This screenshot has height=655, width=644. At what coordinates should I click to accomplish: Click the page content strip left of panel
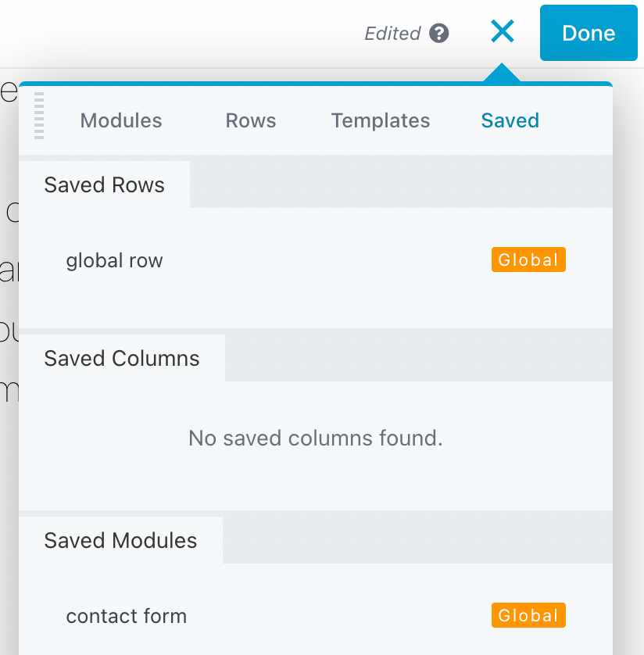pos(8,313)
